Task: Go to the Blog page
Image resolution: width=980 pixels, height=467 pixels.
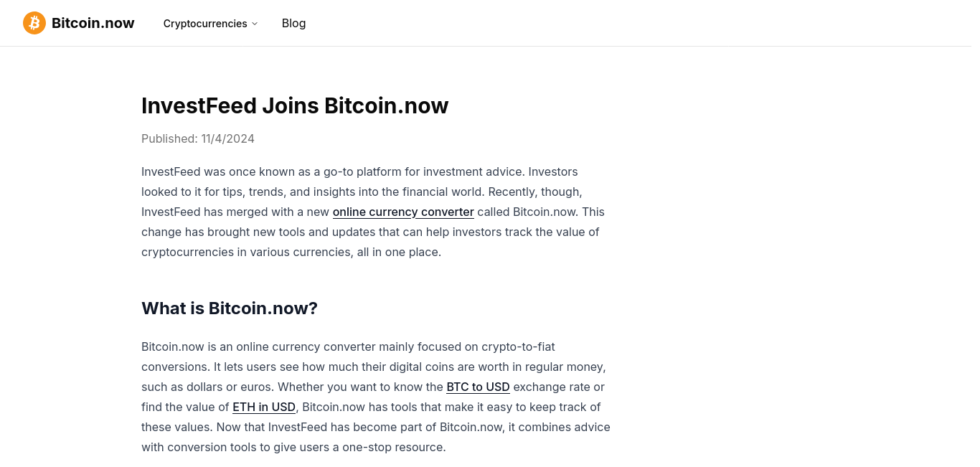Action: tap(294, 23)
